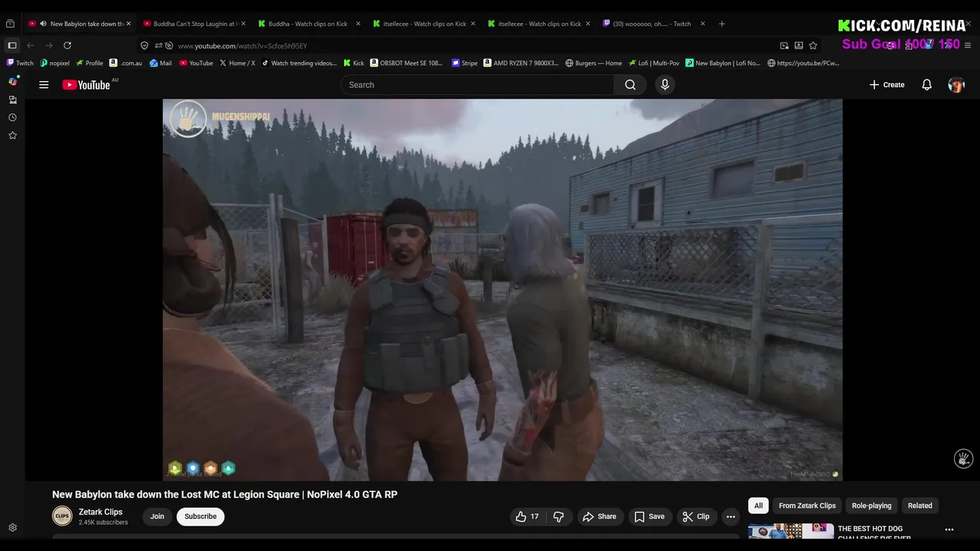Click the 2.45K subscribers text
Image resolution: width=980 pixels, height=551 pixels.
103,523
